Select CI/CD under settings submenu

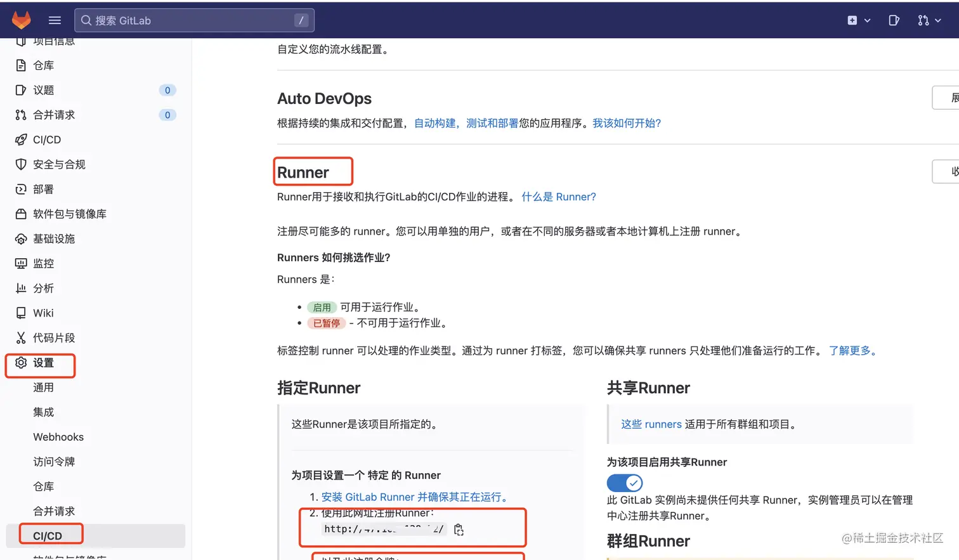click(48, 536)
